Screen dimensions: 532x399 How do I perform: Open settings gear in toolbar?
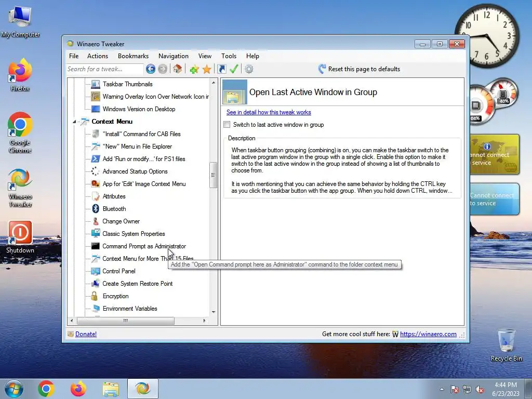(249, 69)
